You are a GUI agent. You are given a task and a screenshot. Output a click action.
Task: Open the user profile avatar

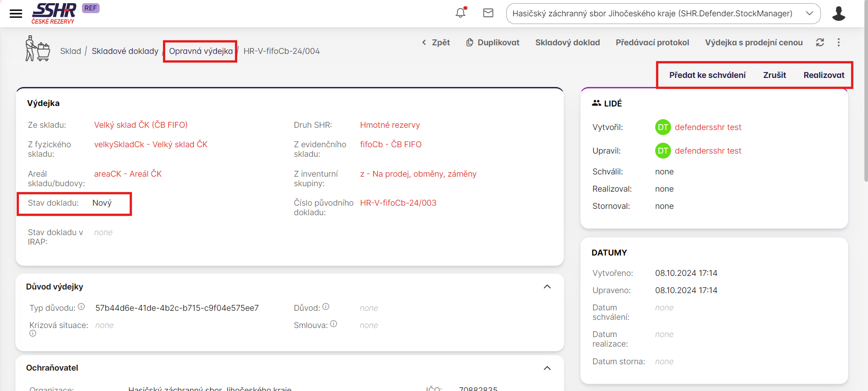click(839, 14)
